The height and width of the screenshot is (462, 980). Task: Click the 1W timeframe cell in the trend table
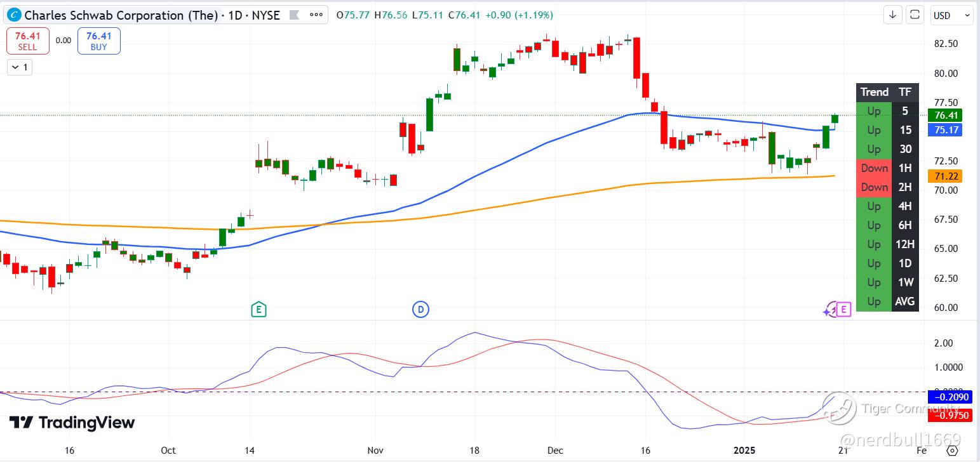(905, 282)
